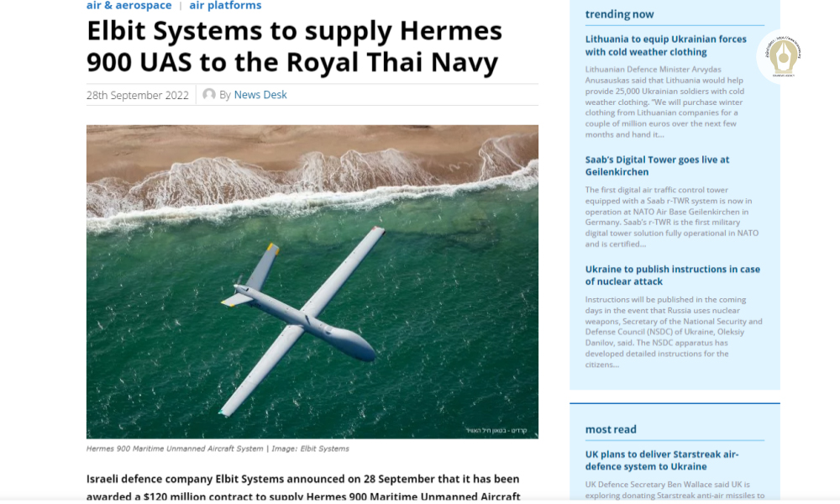This screenshot has height=504, width=840.
Task: Open 'Ukraine to publish instructions' nuclear attack story
Action: click(x=672, y=276)
